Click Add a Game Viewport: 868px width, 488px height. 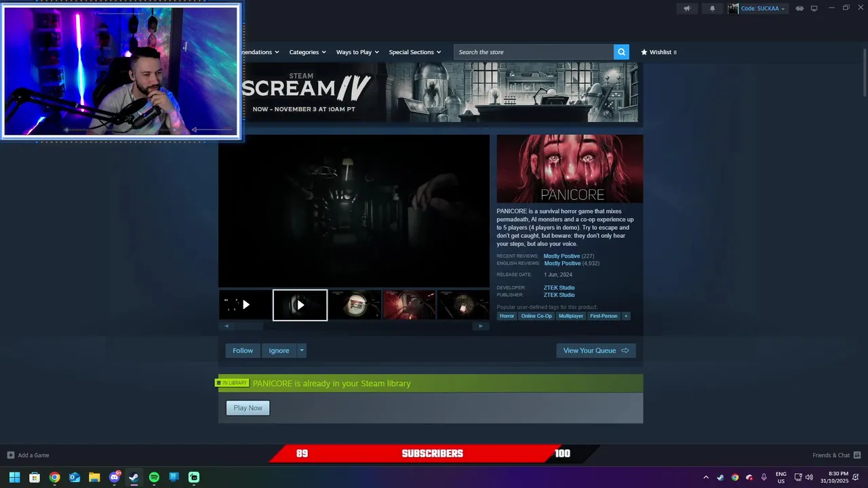28,455
